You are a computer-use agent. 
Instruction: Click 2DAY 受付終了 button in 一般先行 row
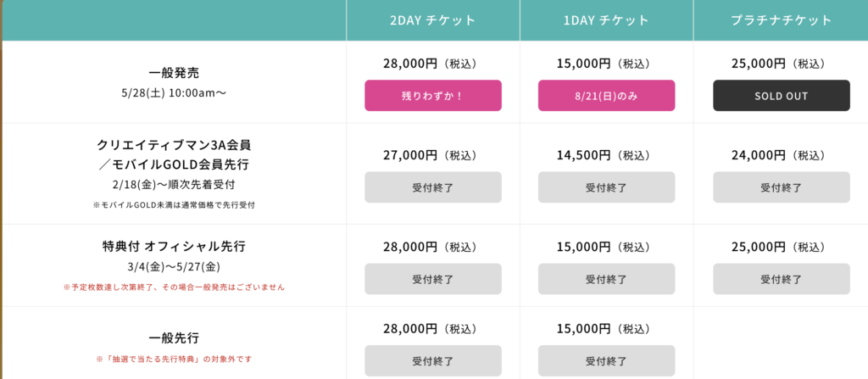click(433, 360)
